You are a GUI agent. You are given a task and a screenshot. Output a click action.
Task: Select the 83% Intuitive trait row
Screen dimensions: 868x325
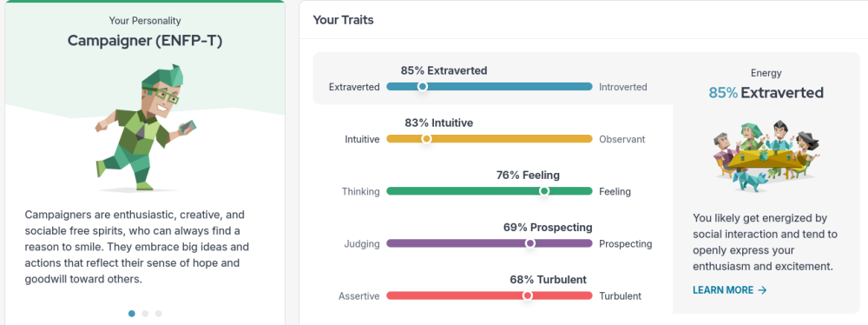[x=493, y=131]
